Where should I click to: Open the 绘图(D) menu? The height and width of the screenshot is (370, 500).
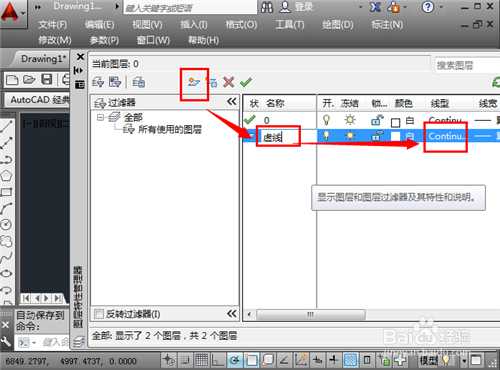click(338, 25)
